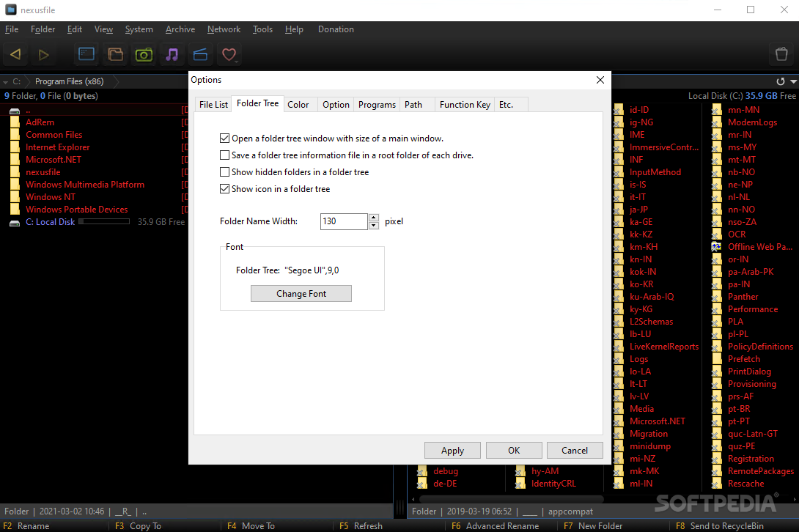Open the documents folder toolbar icon
The height and width of the screenshot is (532, 799).
tap(116, 54)
